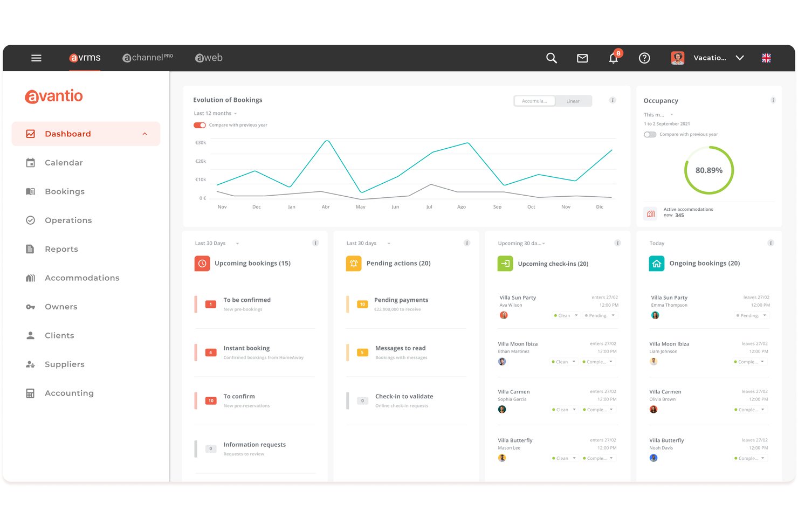Open Calendar in the sidebar
Image resolution: width=798 pixels, height=532 pixels.
click(x=86, y=163)
